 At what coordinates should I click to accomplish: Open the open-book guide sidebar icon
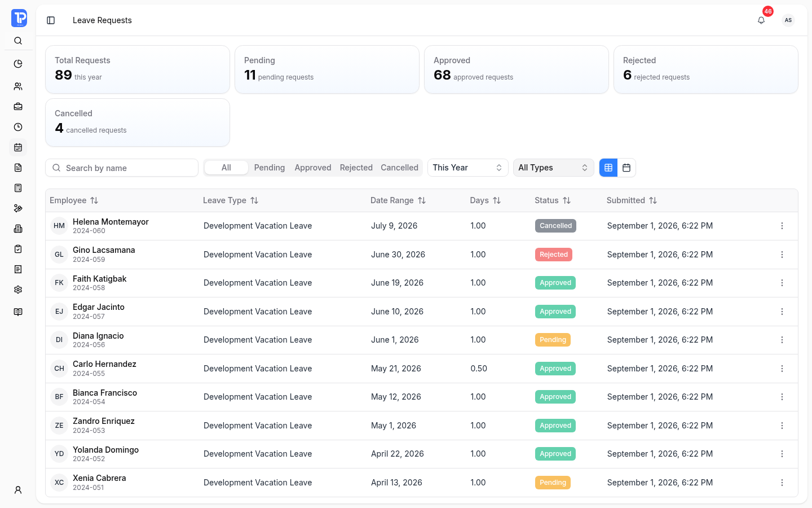(x=18, y=312)
